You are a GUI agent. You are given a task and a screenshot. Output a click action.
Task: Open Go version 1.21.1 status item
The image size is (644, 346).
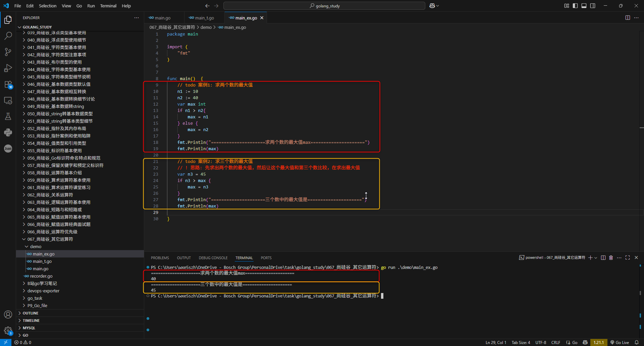599,342
